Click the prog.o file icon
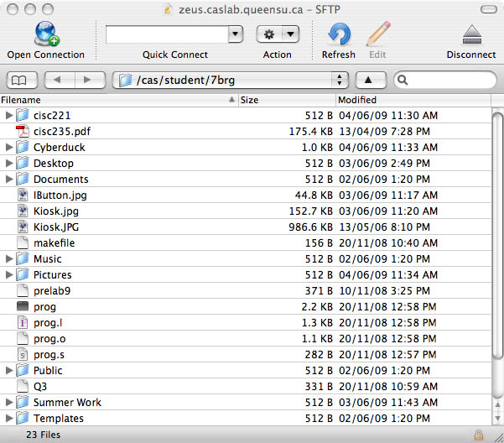Viewport: 504px width, 443px height. (x=23, y=338)
